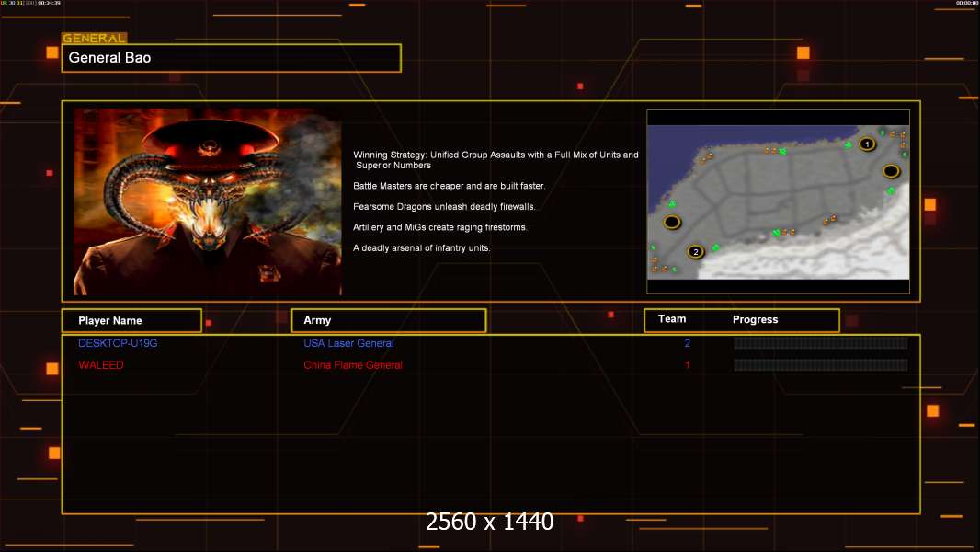Click team number 1 for WALEED
The height and width of the screenshot is (552, 980).
pyautogui.click(x=688, y=365)
